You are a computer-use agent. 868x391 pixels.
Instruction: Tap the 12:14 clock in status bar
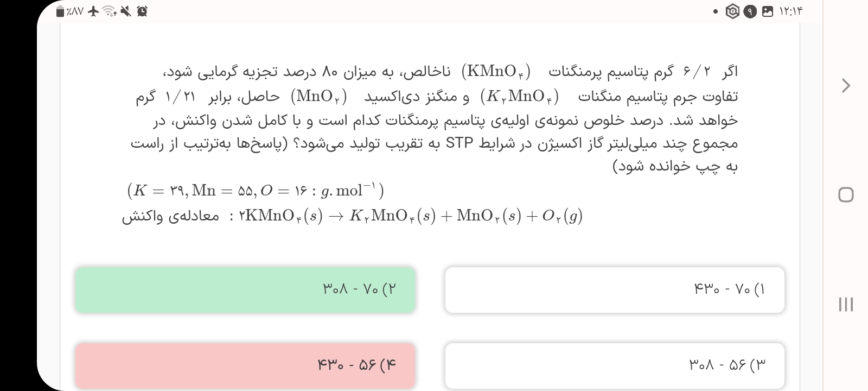[x=790, y=11]
